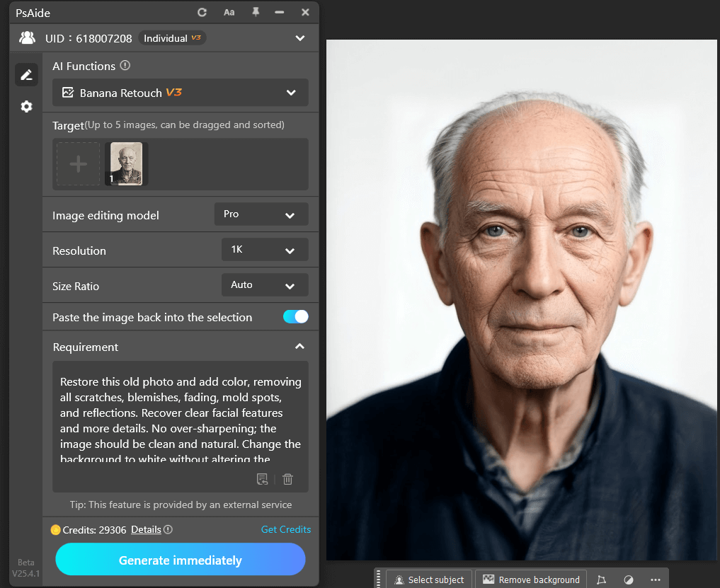Click the lasso icon in bottom toolbar

(x=601, y=579)
